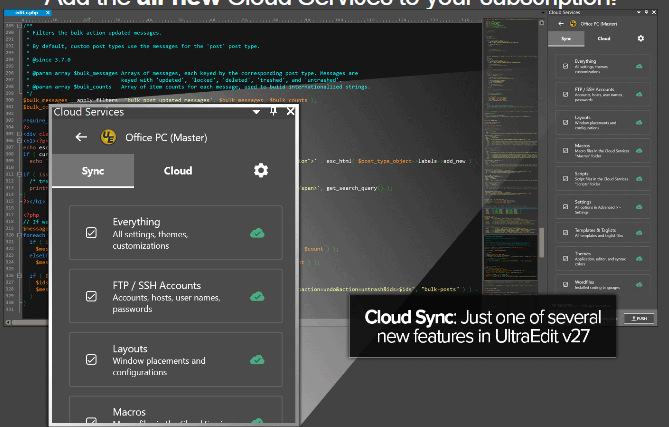Toggle the enlarged FTP / SSH Accounts checkbox
This screenshot has width=669, height=427.
pos(91,296)
